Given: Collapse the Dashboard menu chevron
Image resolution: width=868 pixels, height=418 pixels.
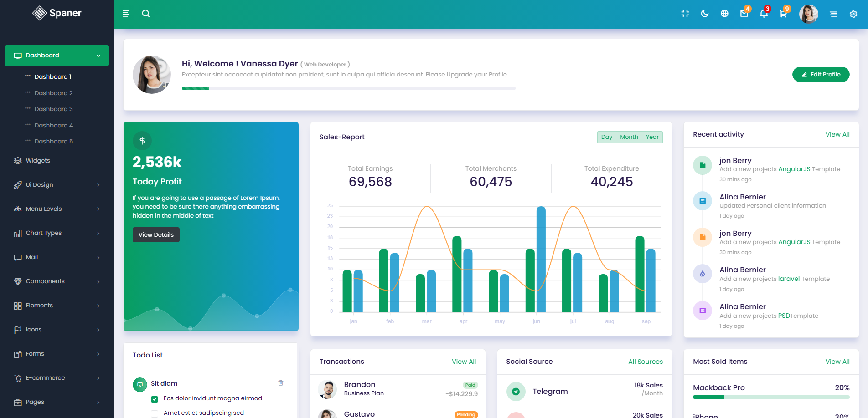Looking at the screenshot, I should [98, 56].
